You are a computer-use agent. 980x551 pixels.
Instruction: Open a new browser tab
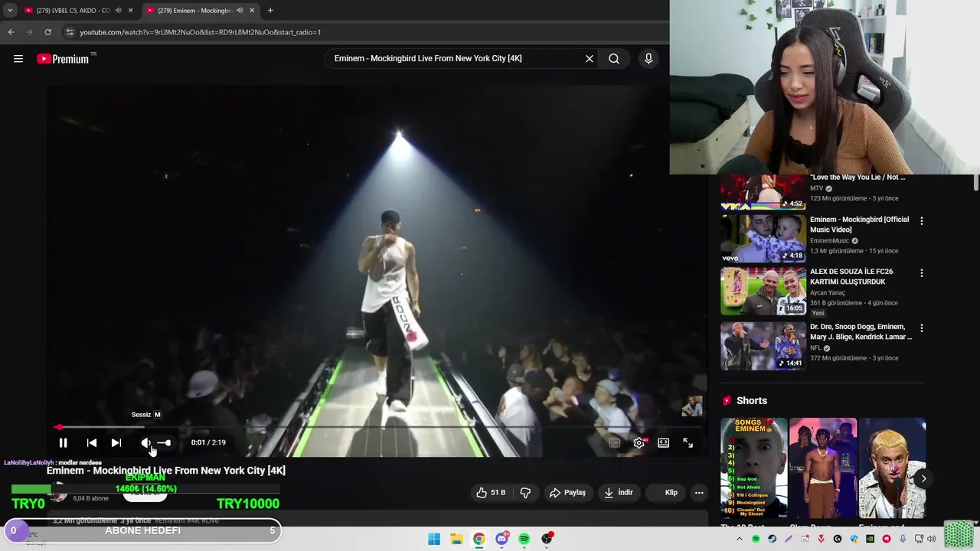(x=270, y=11)
